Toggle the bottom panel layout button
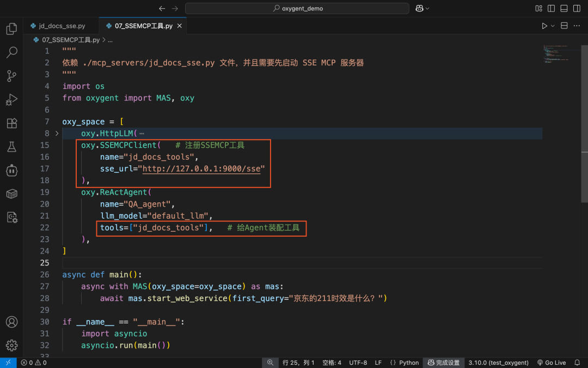Image resolution: width=588 pixels, height=368 pixels. coord(564,8)
